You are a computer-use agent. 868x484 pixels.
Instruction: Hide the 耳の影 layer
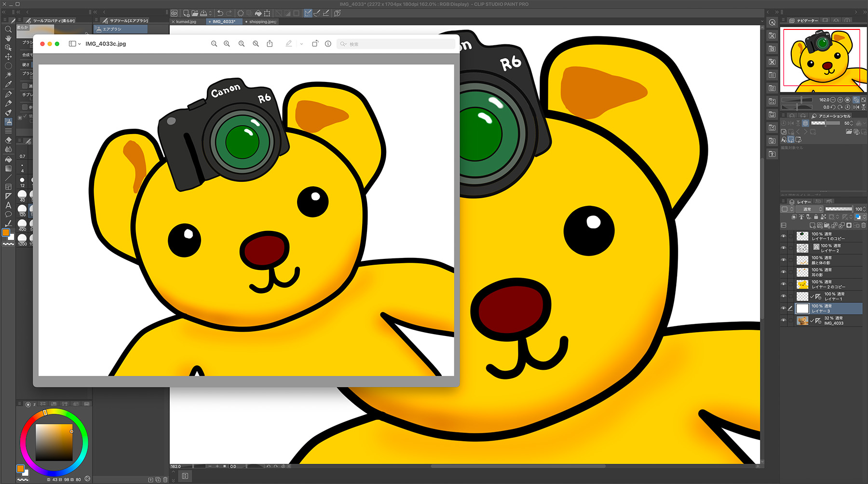click(783, 272)
